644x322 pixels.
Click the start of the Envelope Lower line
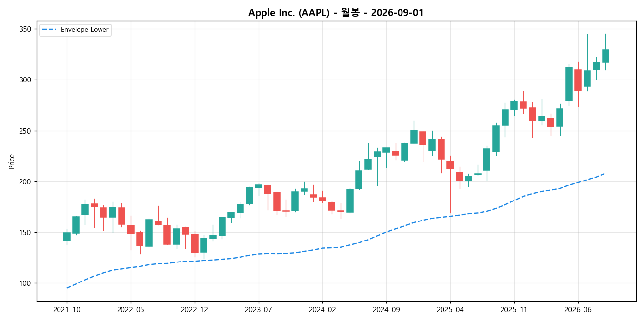(x=67, y=288)
